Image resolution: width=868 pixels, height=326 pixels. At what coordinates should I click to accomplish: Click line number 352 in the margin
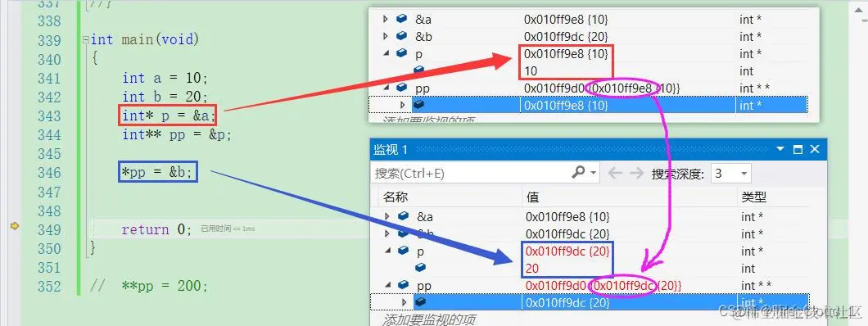(x=49, y=286)
